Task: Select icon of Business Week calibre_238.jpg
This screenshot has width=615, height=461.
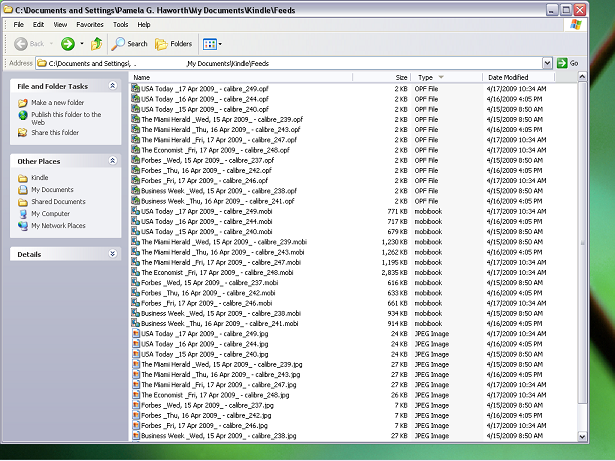Action: pos(135,435)
